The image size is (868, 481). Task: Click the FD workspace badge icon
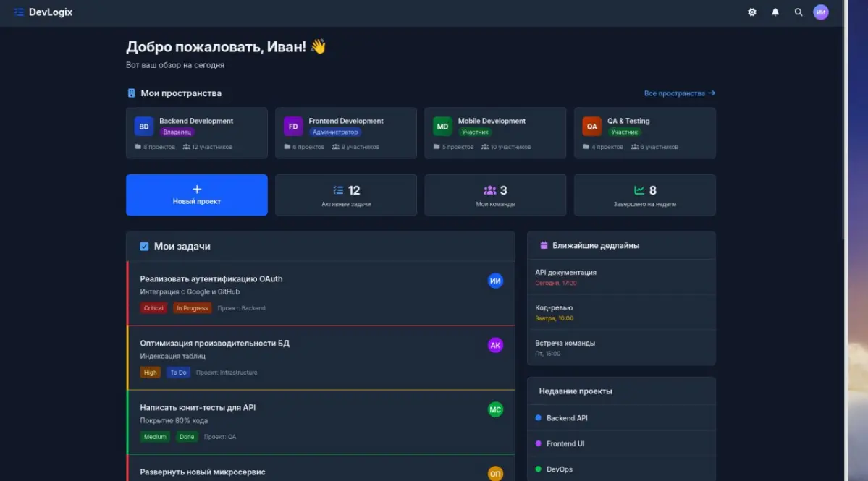click(293, 126)
